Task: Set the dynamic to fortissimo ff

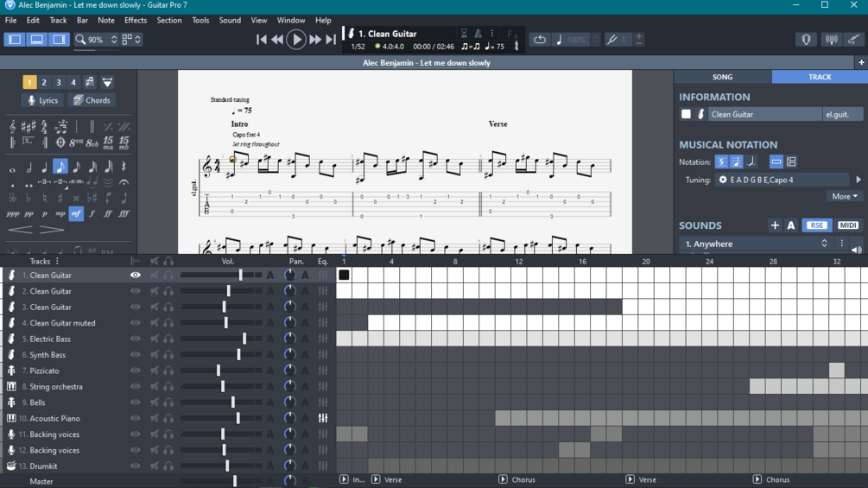Action: [x=108, y=213]
